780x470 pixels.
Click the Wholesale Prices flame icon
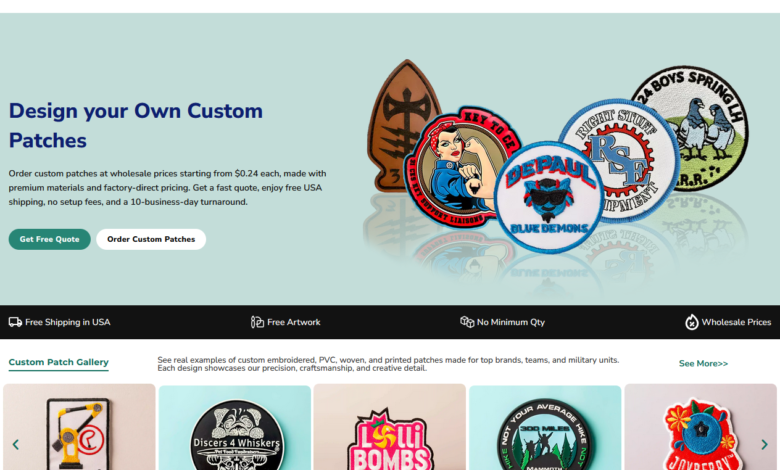click(691, 322)
